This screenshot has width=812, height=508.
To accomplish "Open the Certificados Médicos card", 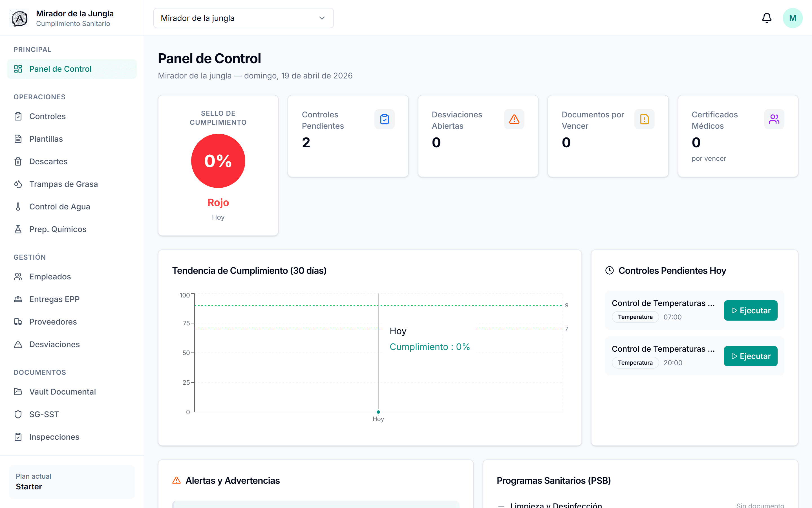I will [x=738, y=136].
